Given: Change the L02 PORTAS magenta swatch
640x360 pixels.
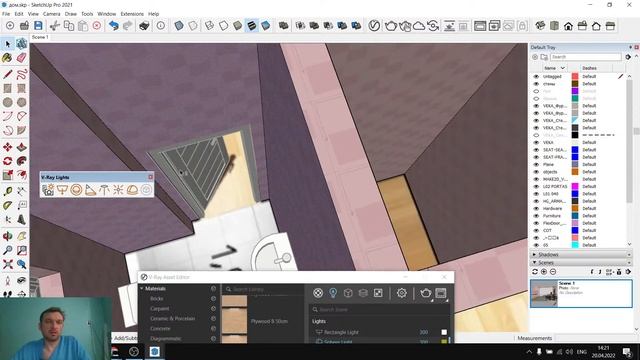Looking at the screenshot, I should click(575, 187).
